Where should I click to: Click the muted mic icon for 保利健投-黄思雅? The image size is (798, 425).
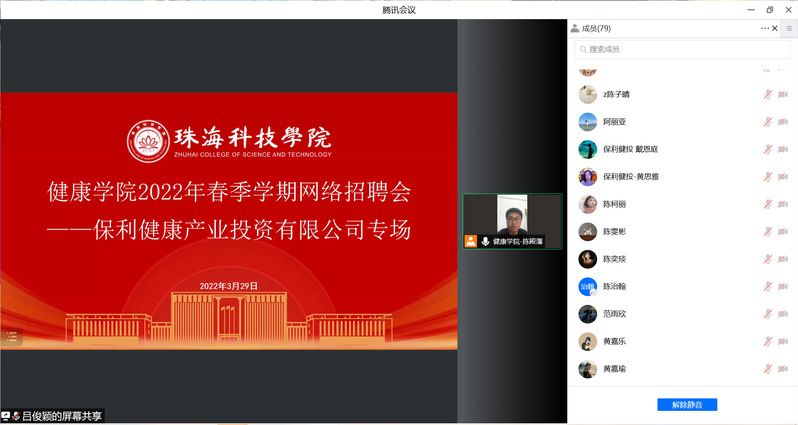[768, 177]
